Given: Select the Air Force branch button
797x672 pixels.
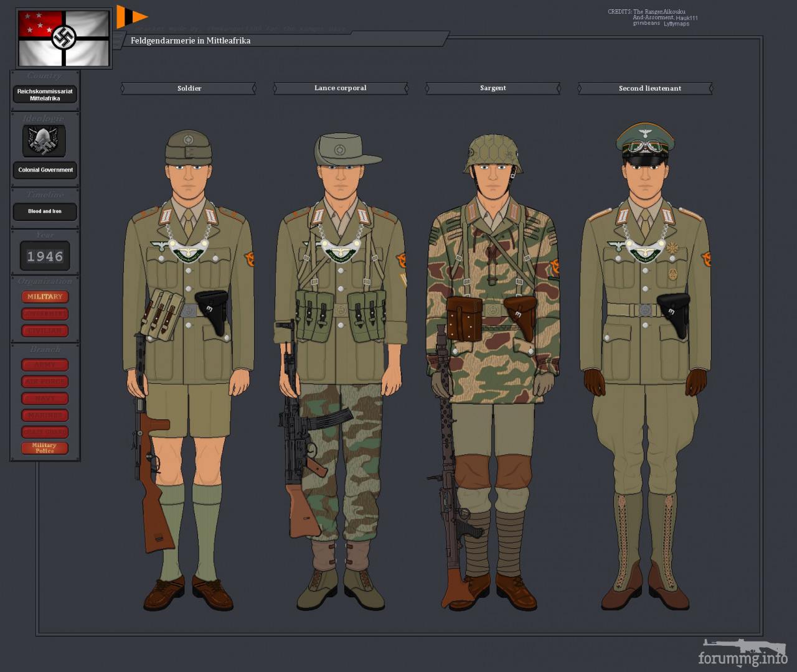Looking at the screenshot, I should (45, 382).
